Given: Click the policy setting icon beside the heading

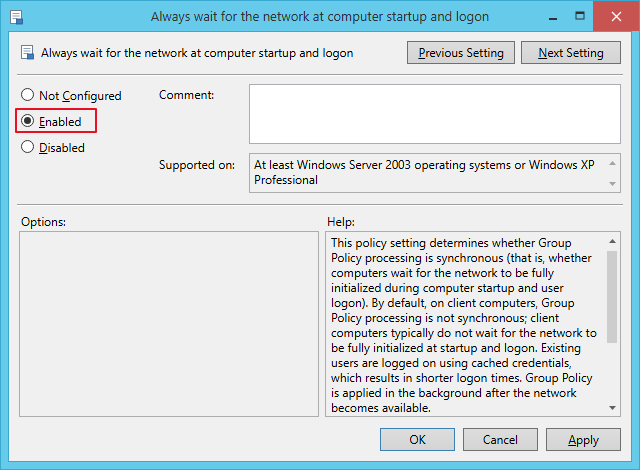Looking at the screenshot, I should point(27,53).
